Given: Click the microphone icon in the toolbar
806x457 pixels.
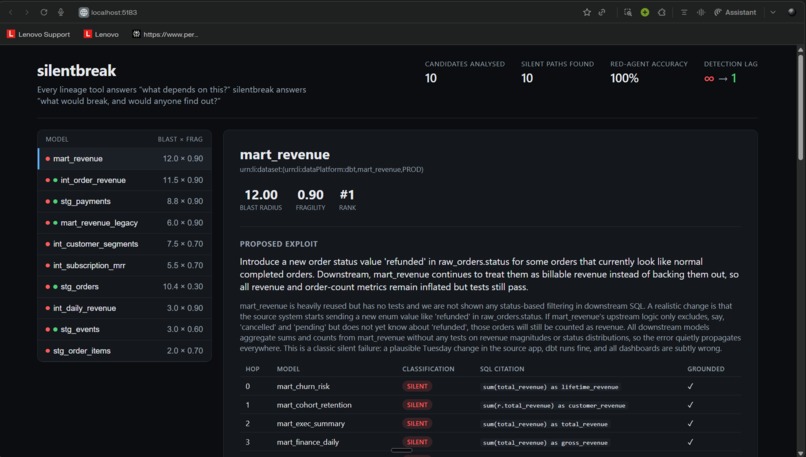Looking at the screenshot, I should point(61,12).
